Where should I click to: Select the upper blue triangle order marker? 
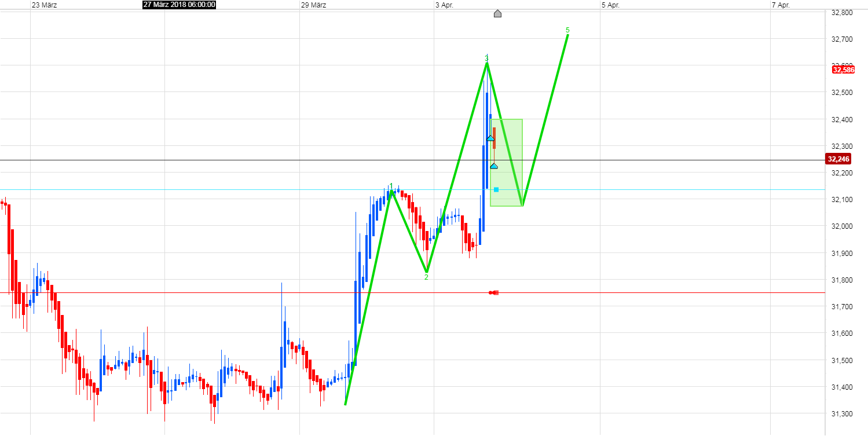point(490,138)
